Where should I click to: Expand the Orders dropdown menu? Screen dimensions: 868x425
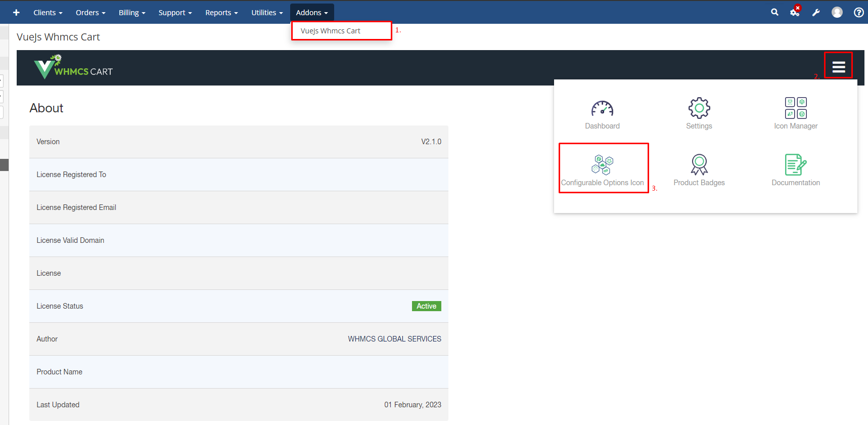coord(90,12)
